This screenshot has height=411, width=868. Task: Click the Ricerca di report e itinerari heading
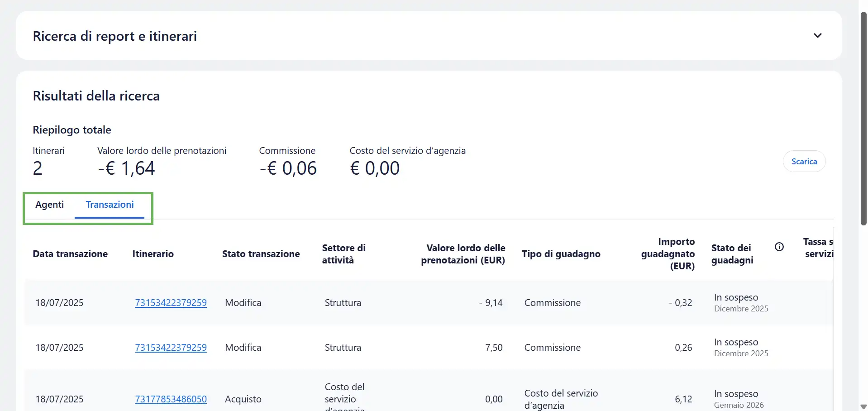115,36
